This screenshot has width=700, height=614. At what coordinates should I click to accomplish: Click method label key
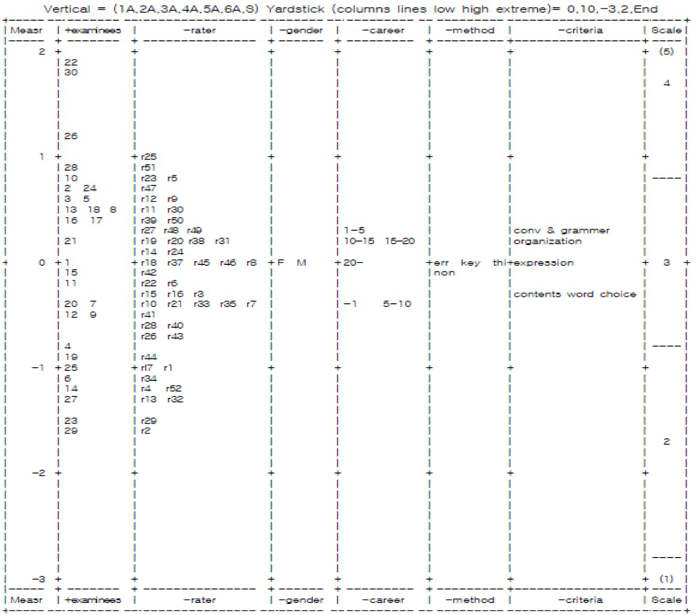point(470,263)
